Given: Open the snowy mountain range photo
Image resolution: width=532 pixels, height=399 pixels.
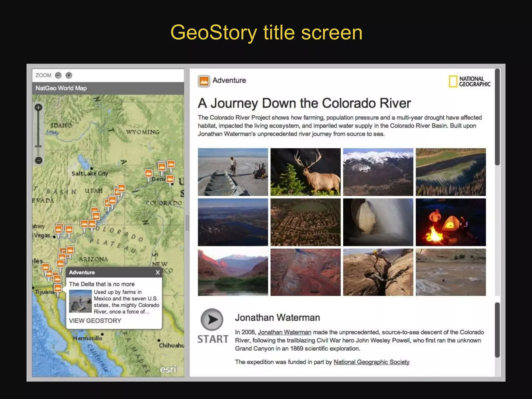Looking at the screenshot, I should click(378, 172).
